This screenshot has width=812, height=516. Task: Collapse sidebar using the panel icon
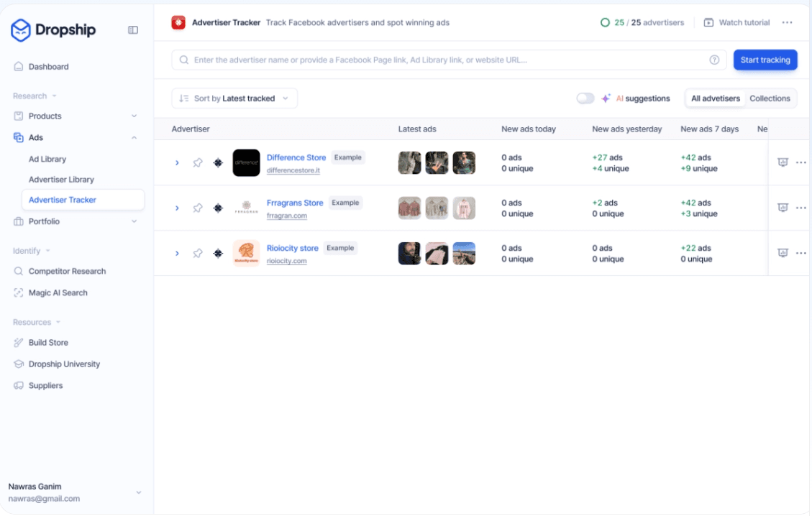(133, 30)
